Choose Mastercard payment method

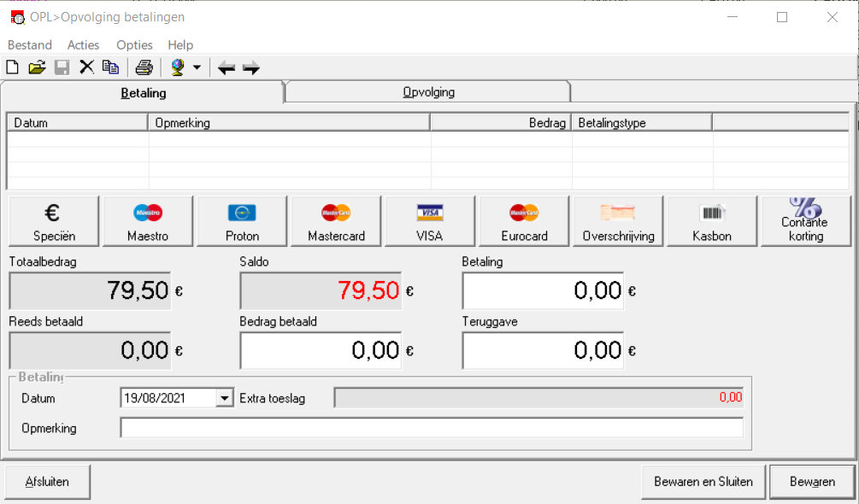(x=336, y=221)
